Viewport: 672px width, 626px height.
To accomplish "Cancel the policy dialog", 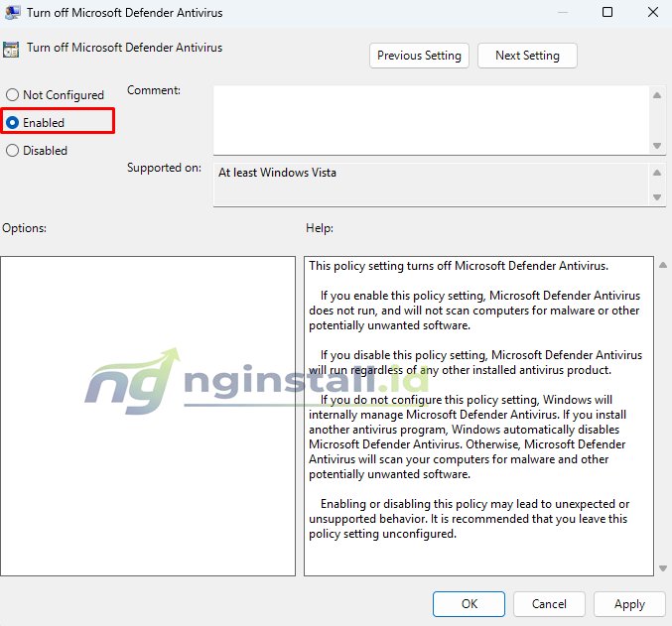I will tap(549, 604).
